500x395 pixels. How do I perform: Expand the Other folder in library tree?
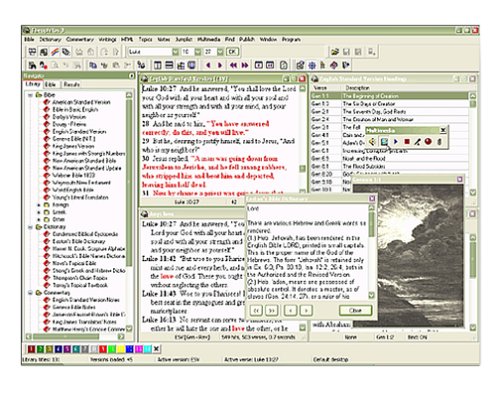[x=39, y=219]
